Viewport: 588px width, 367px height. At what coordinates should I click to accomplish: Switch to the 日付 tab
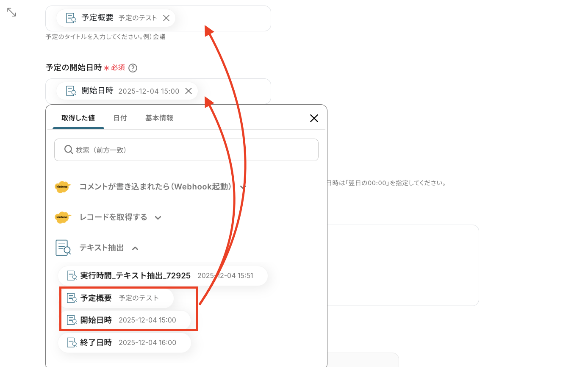point(120,118)
